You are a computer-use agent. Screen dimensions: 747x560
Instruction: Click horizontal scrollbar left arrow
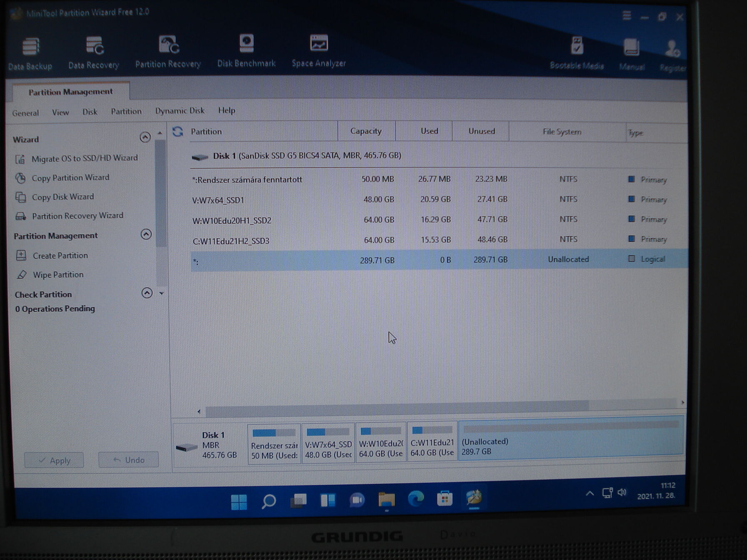tap(199, 411)
